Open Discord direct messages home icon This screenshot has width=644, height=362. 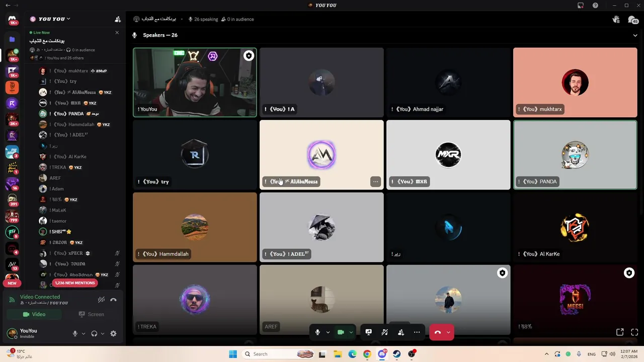click(12, 19)
